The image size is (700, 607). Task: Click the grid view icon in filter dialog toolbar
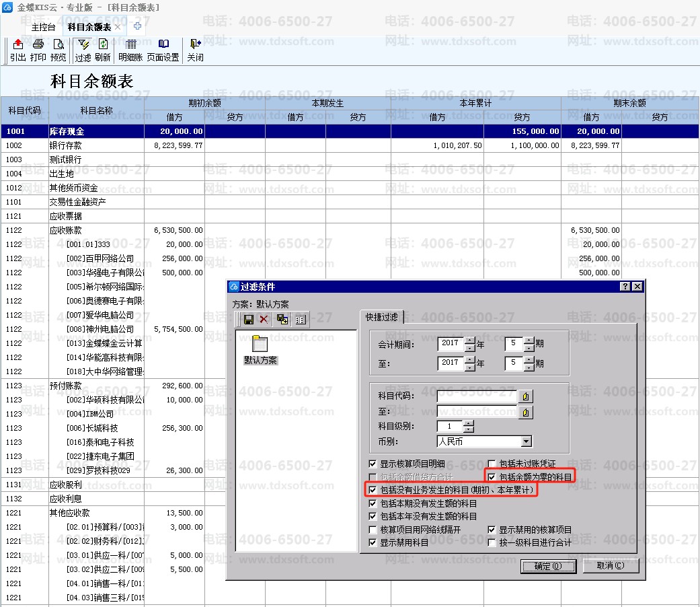click(301, 320)
